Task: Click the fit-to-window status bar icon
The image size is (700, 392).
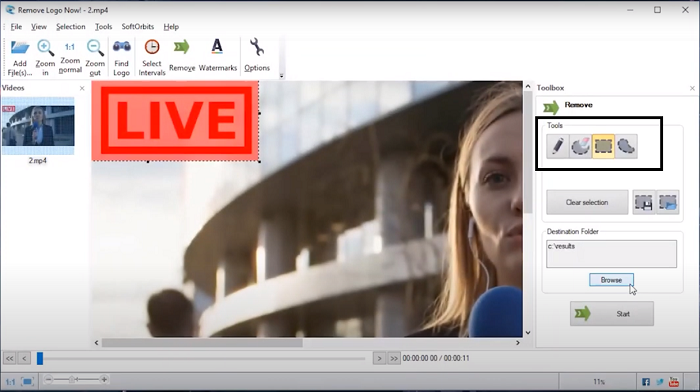Action: 27,382
